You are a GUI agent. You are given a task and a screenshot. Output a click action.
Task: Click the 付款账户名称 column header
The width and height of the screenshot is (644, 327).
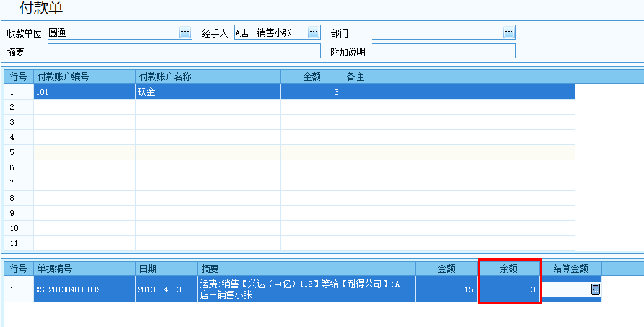click(207, 77)
